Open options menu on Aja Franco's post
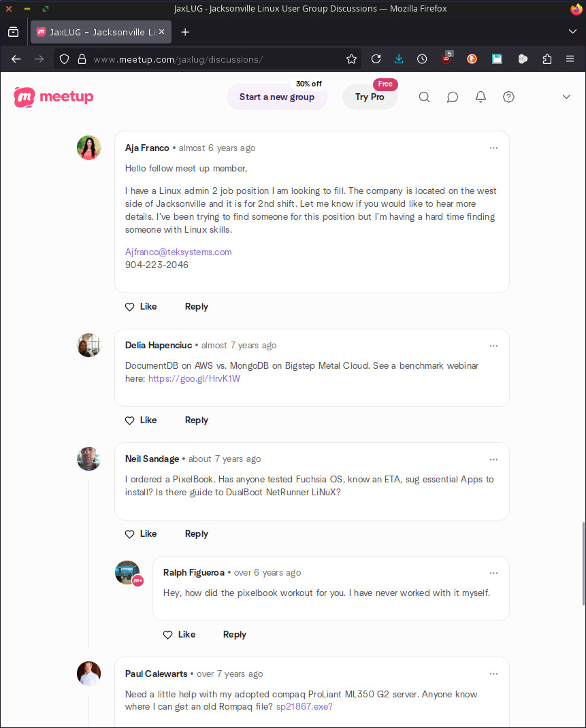 click(x=493, y=148)
